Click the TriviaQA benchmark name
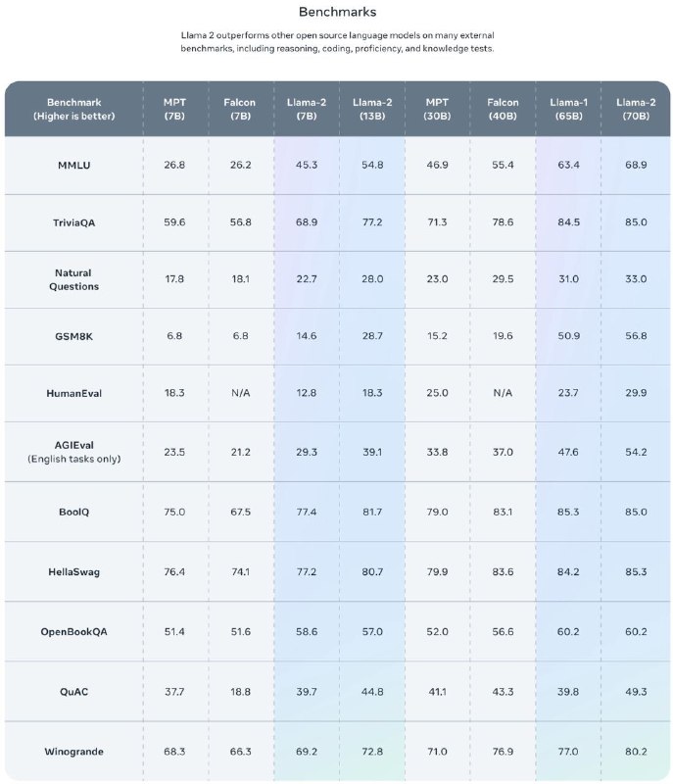The height and width of the screenshot is (784, 673). pyautogui.click(x=73, y=222)
